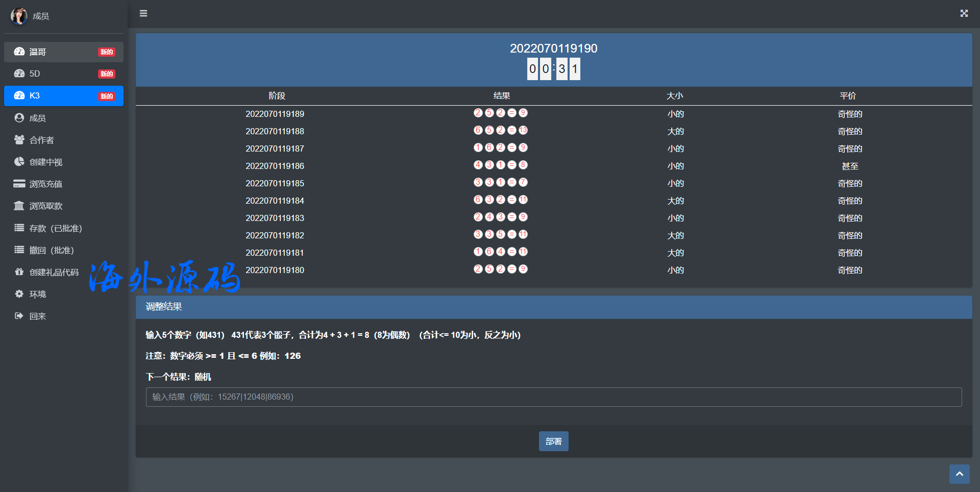This screenshot has width=980, height=492.
Task: Click the scroll-to-top arrow button
Action: point(959,474)
